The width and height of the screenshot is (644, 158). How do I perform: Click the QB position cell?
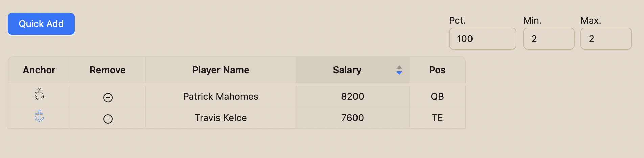[x=437, y=97]
